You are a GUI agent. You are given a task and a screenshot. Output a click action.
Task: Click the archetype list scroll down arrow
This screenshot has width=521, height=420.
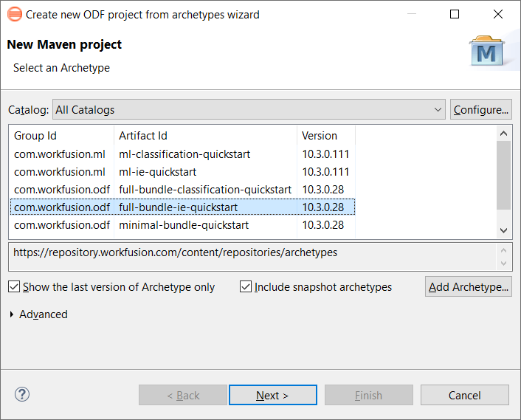click(x=503, y=230)
